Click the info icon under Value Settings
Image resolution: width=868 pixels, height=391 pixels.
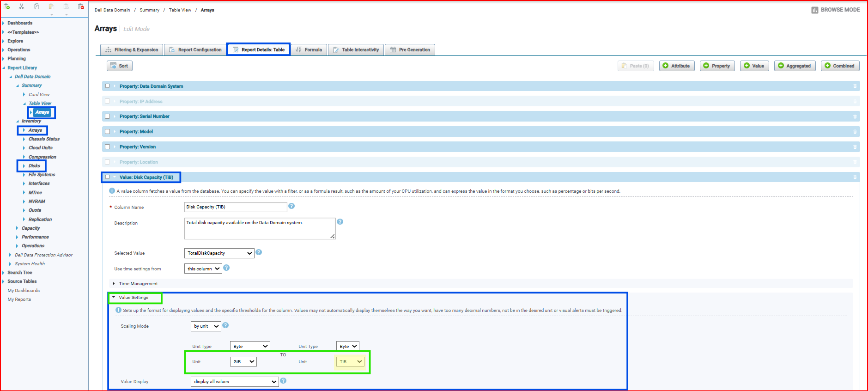tap(118, 310)
